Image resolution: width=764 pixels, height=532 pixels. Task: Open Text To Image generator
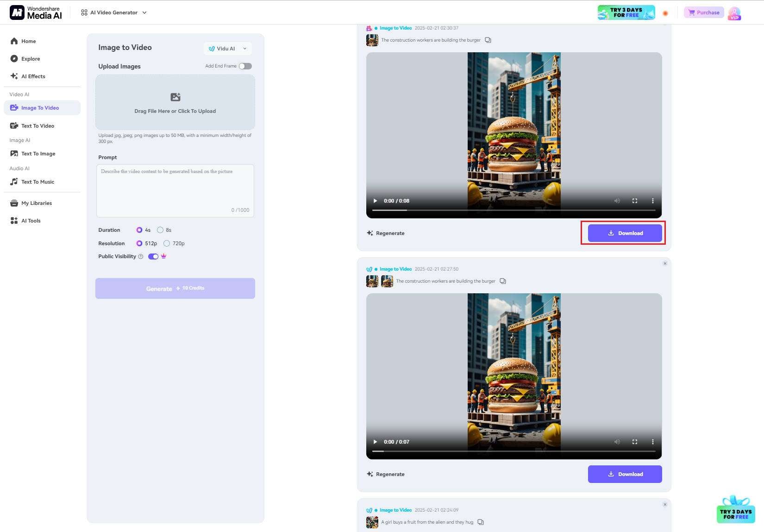[38, 153]
